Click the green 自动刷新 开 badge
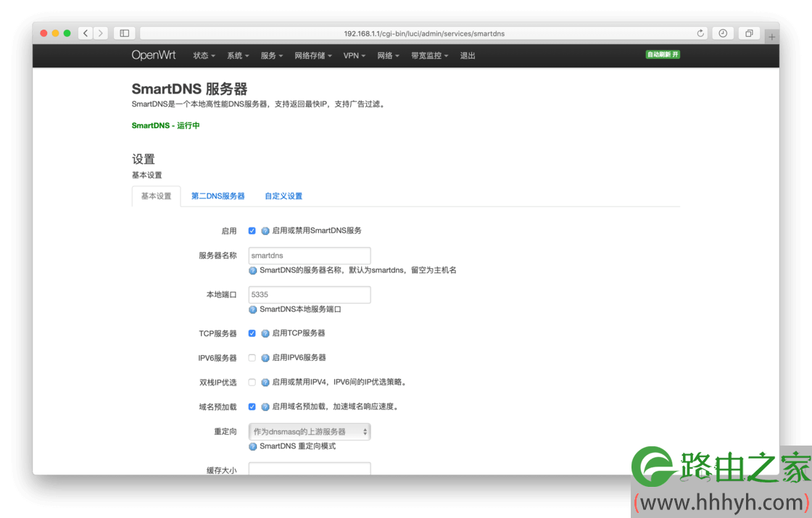This screenshot has width=812, height=518. (x=663, y=54)
